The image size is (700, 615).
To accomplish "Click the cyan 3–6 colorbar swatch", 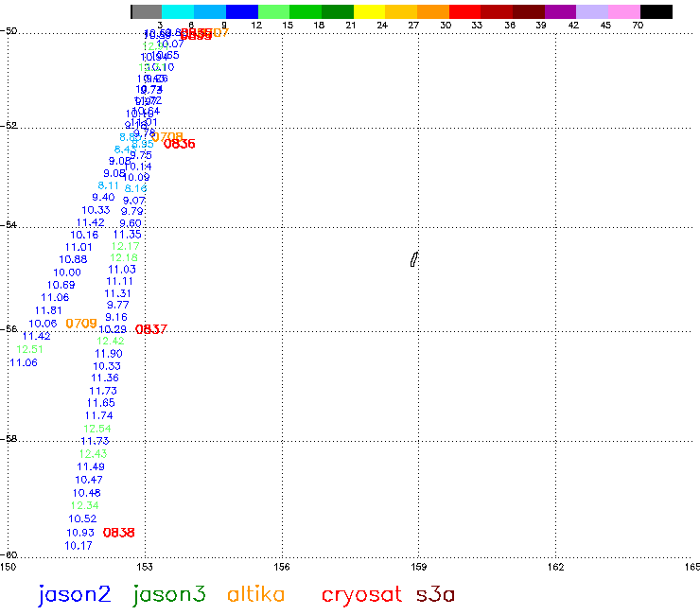I will click(x=178, y=12).
